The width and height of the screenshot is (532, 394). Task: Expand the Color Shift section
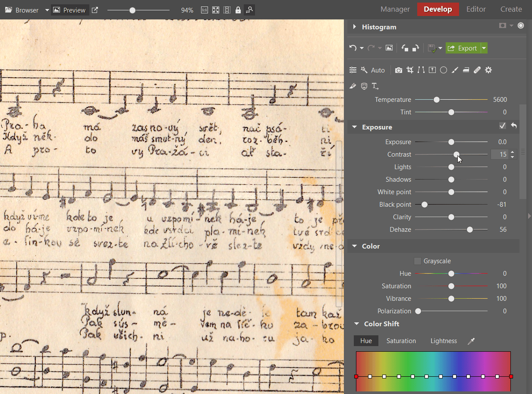pos(356,324)
